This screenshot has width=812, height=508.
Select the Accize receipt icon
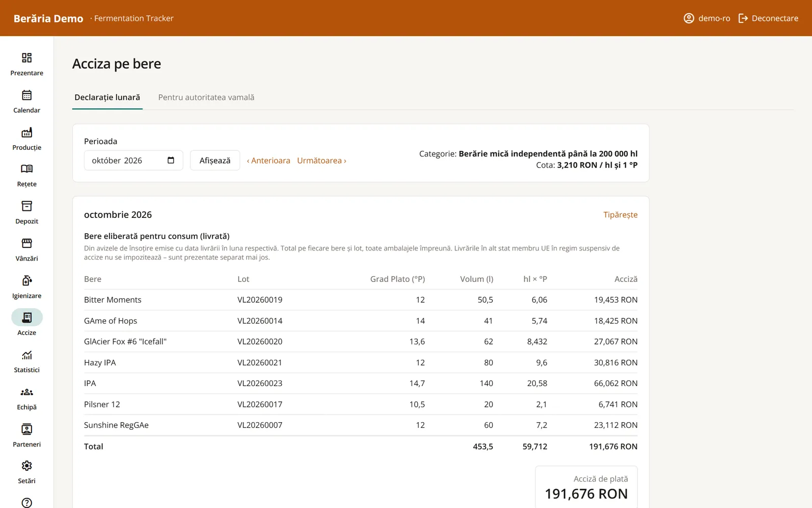27,317
